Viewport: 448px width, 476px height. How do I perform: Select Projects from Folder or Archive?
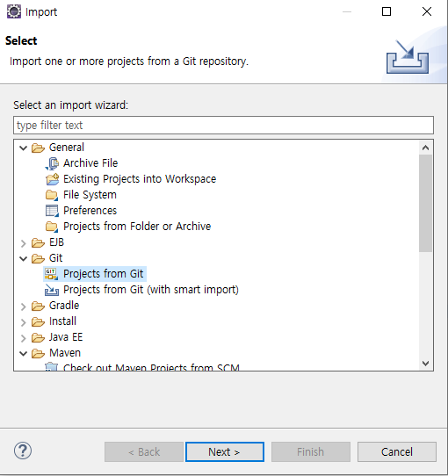coord(137,227)
